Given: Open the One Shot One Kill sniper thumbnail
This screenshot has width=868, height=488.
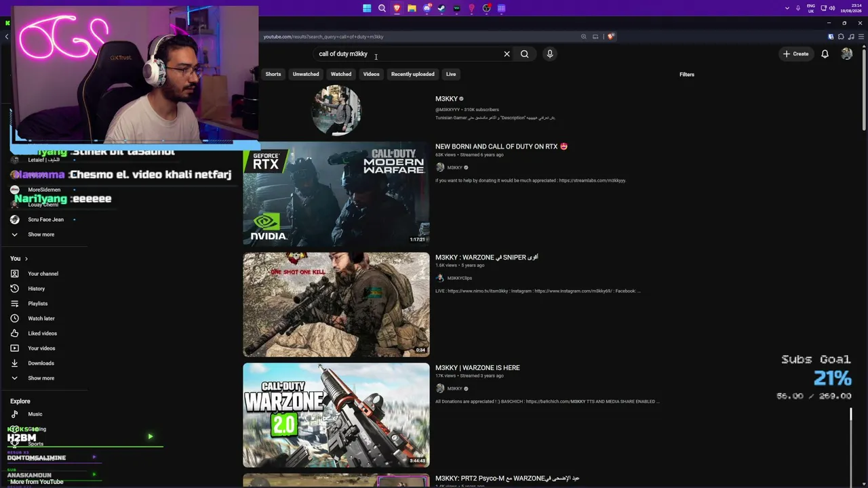Looking at the screenshot, I should coord(336,305).
